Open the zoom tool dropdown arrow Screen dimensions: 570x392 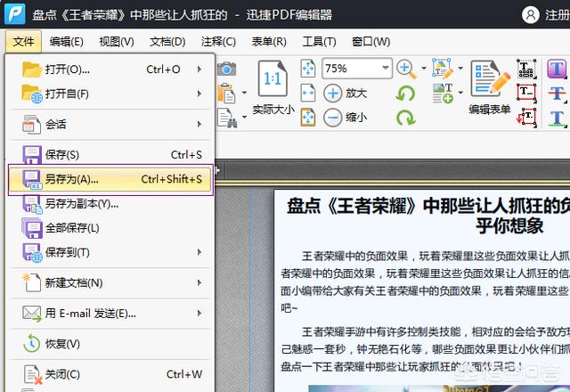coord(424,68)
